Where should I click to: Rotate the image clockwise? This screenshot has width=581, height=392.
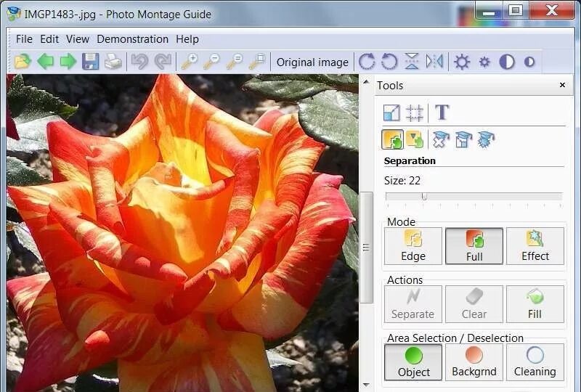367,62
